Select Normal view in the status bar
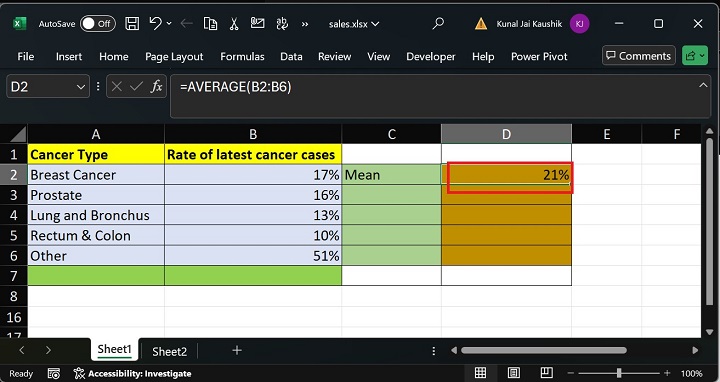Image resolution: width=720 pixels, height=382 pixels. (480, 373)
